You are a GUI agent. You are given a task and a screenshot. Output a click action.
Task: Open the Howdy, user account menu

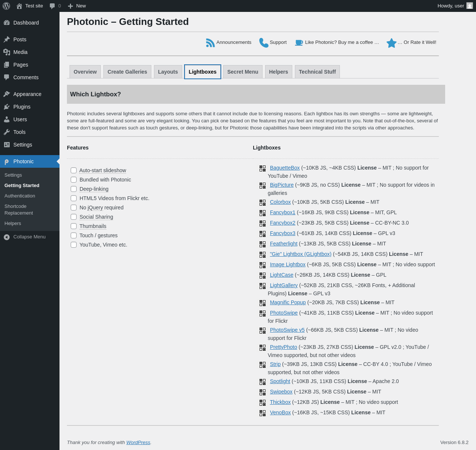[x=455, y=6]
